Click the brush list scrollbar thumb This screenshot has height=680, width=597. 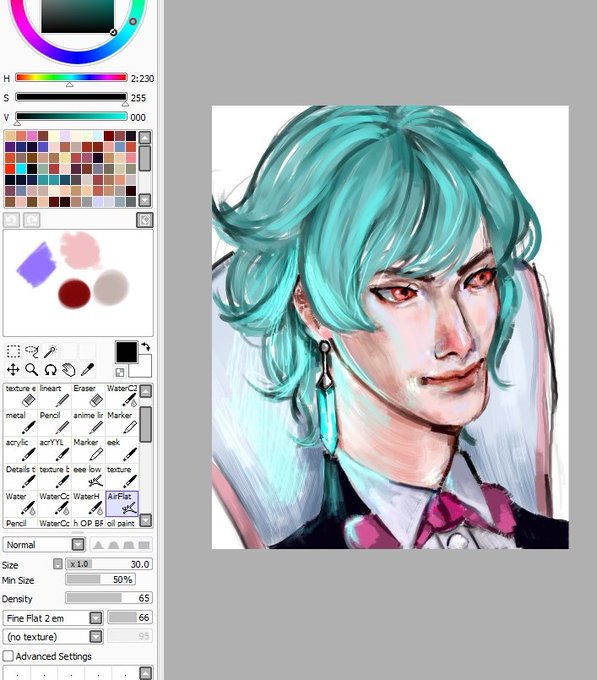coord(145,425)
